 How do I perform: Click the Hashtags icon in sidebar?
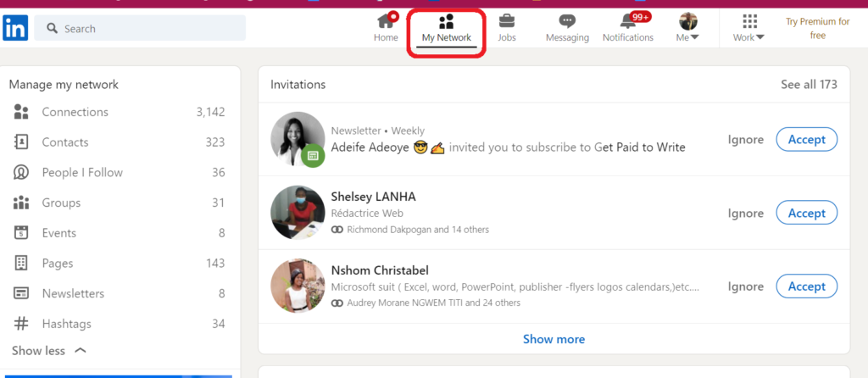(21, 324)
